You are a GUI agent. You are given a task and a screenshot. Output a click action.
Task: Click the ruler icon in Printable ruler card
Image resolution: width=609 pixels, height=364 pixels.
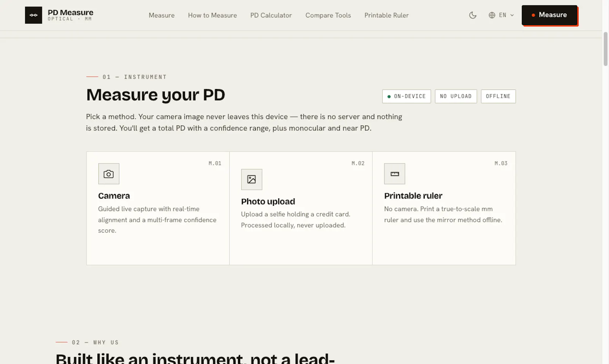(x=395, y=174)
